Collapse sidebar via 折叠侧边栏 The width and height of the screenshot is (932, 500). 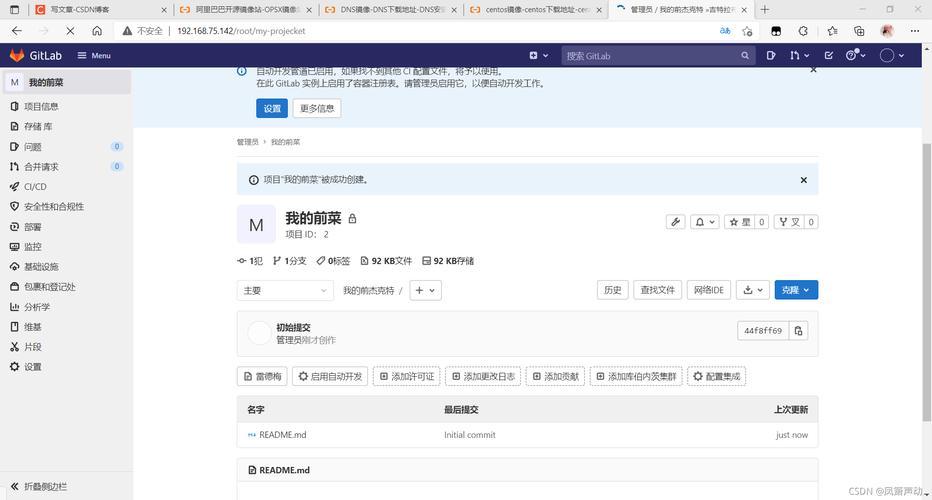39,486
